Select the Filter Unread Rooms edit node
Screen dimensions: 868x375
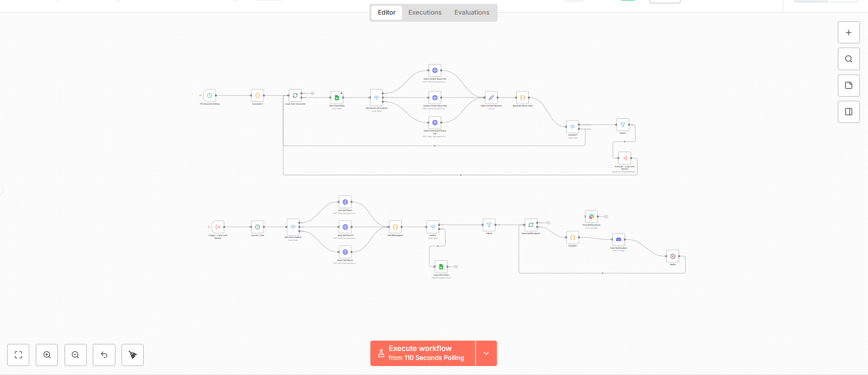tap(491, 98)
